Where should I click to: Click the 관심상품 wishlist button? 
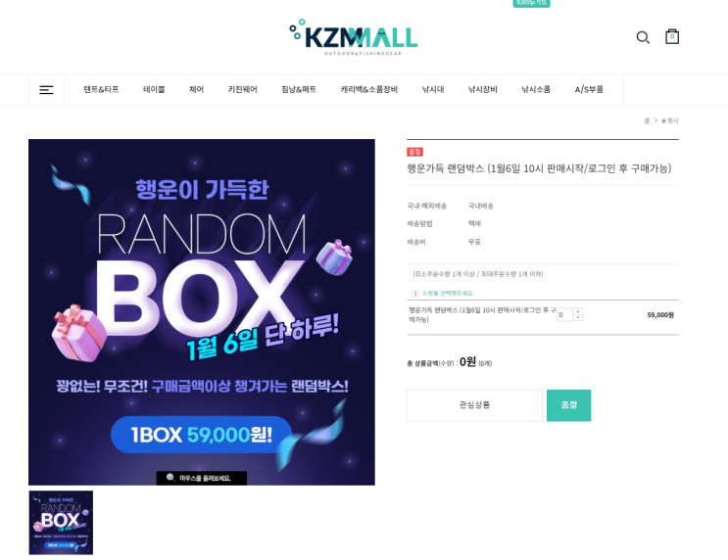point(474,405)
